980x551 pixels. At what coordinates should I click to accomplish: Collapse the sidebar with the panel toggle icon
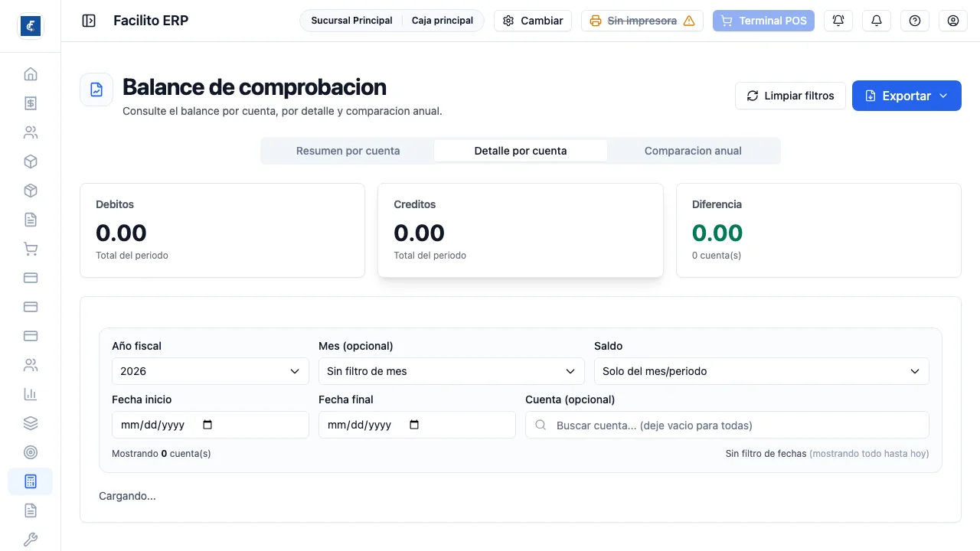click(89, 21)
